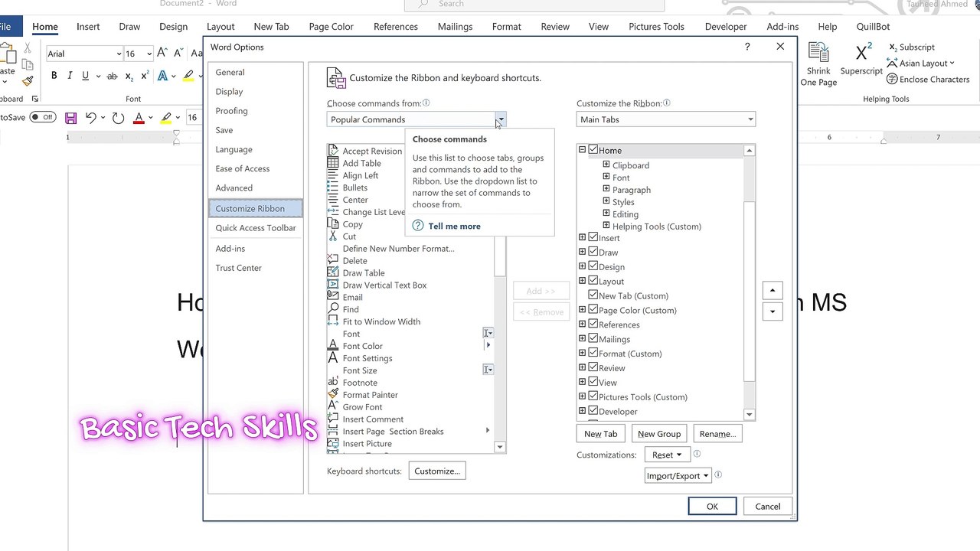The image size is (980, 551).
Task: Click the Copy icon in Clipboard group
Action: [28, 65]
